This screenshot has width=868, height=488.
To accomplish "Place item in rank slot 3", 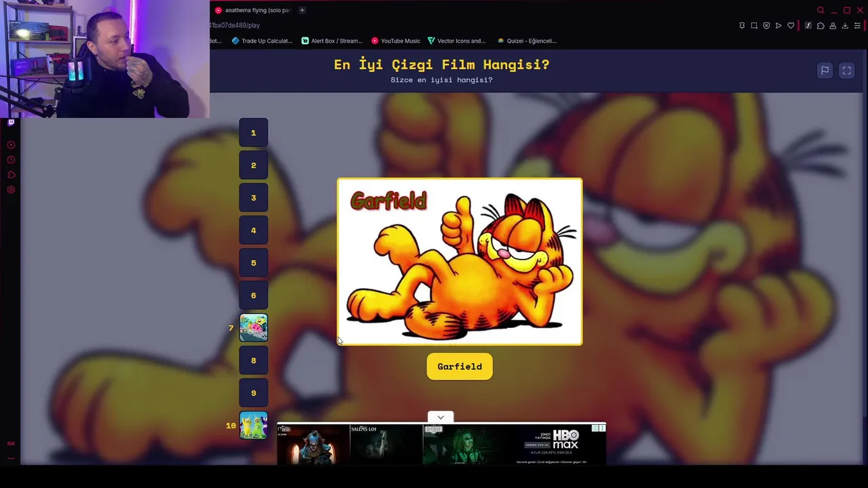I will pyautogui.click(x=254, y=198).
